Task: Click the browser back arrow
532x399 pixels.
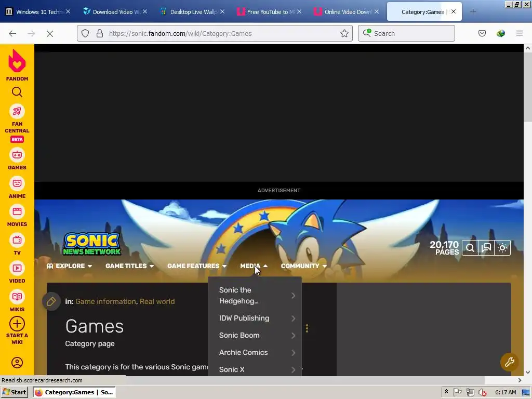Action: click(12, 33)
